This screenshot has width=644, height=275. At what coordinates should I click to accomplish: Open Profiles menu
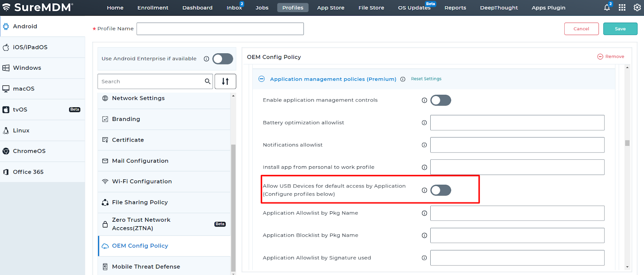pos(293,8)
